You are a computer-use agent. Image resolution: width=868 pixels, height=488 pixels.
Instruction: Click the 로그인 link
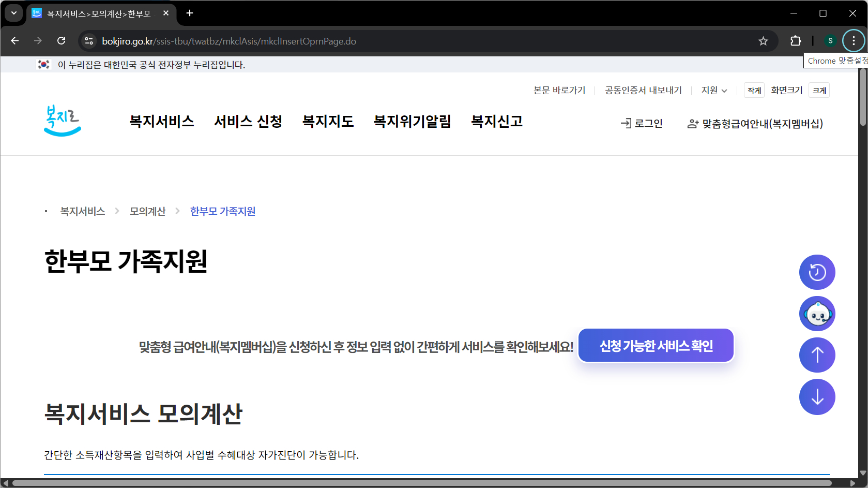tap(642, 124)
